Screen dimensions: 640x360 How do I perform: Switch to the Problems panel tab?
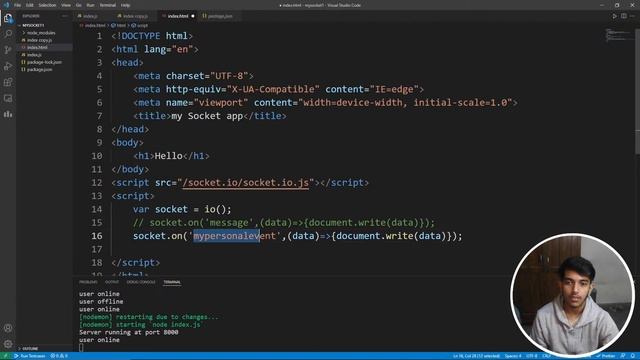click(x=88, y=282)
